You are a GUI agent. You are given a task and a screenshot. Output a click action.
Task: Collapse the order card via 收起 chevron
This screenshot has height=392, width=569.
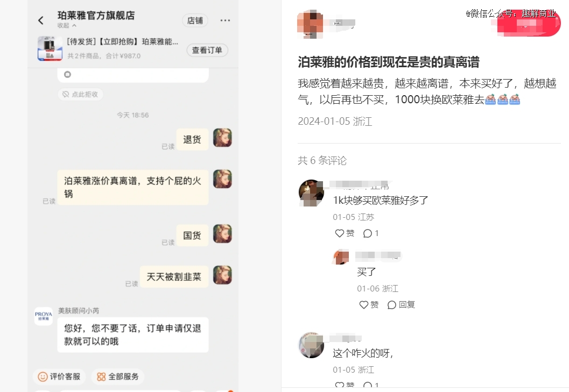tap(74, 25)
